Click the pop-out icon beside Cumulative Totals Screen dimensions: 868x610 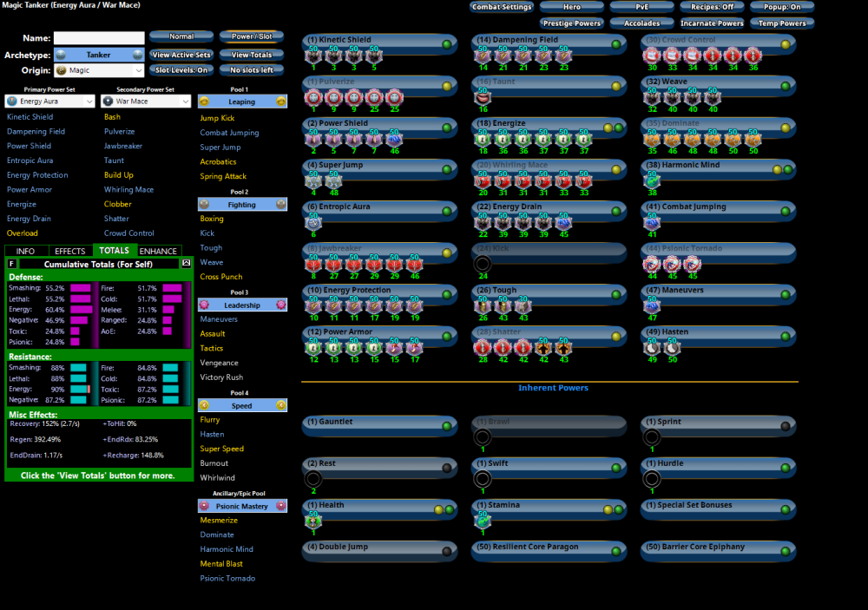pyautogui.click(x=185, y=263)
